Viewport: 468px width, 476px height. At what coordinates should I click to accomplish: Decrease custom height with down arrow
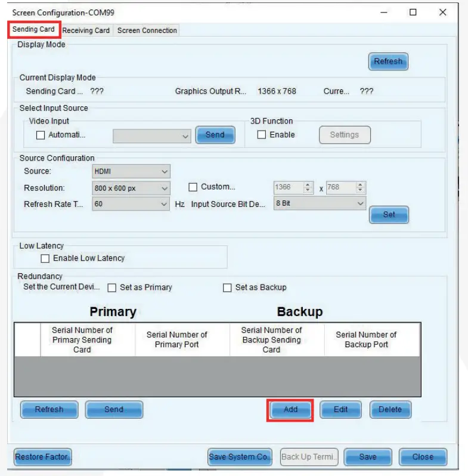click(360, 190)
